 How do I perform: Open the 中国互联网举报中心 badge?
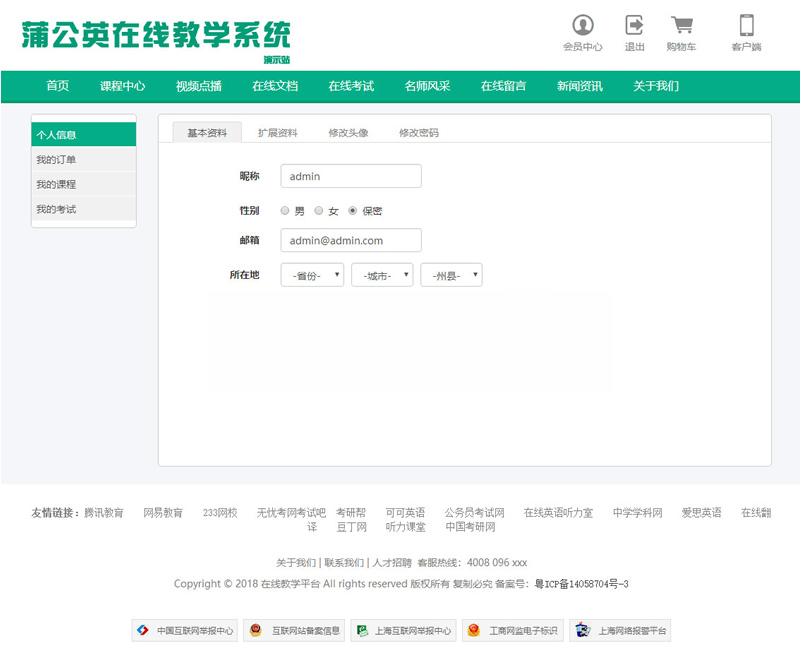point(185,631)
